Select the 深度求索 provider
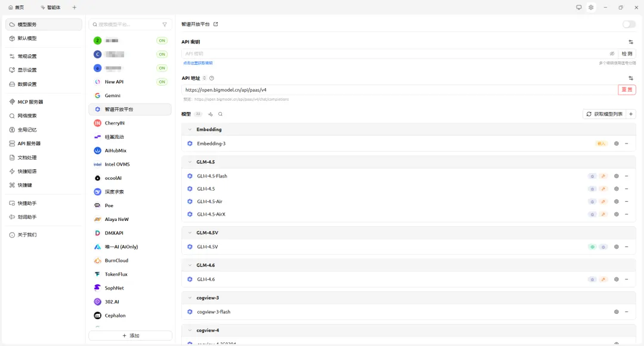 click(x=130, y=192)
